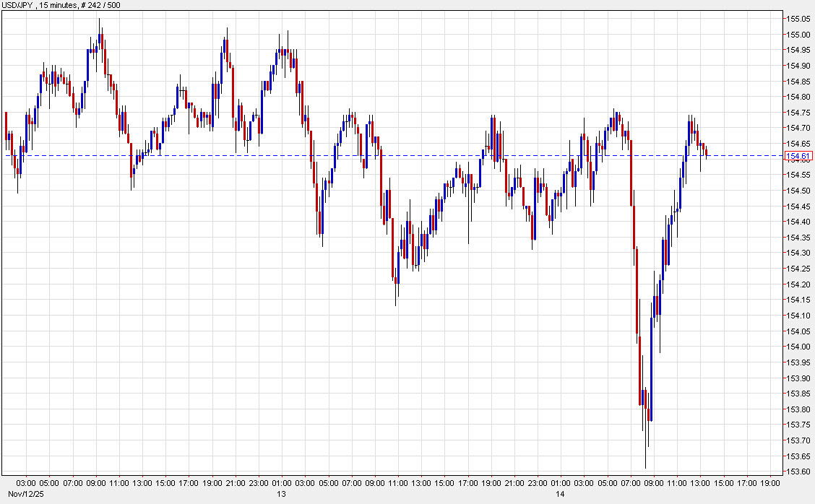Click the '15 minutes' timeframe text
This screenshot has height=504, width=815.
point(59,4)
